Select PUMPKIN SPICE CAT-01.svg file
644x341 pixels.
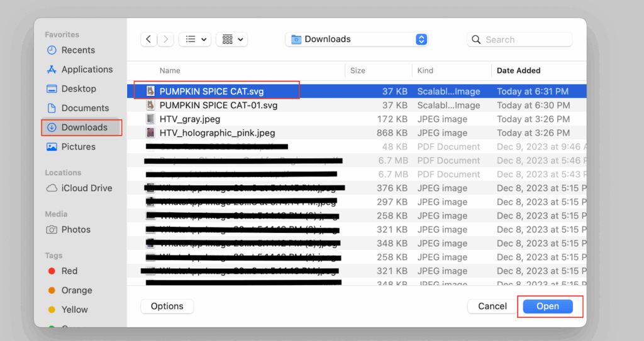218,106
